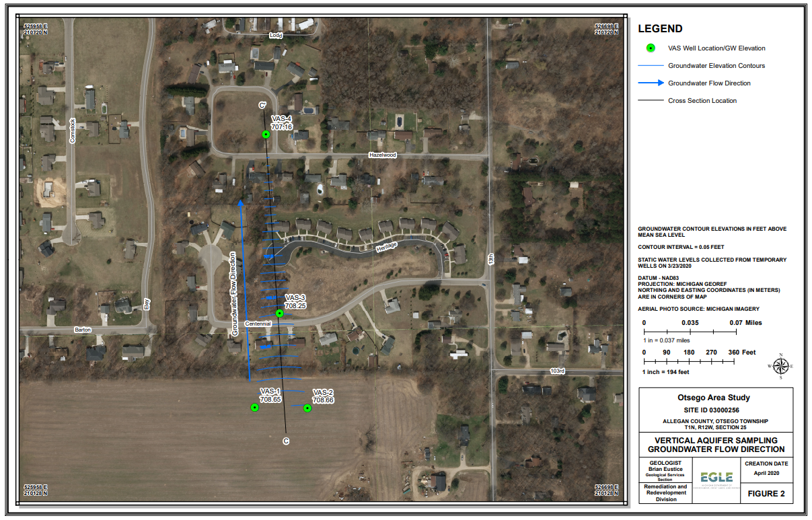Click 'Remediation and Redevelopment Division' text
This screenshot has width=812, height=520.
pyautogui.click(x=665, y=493)
